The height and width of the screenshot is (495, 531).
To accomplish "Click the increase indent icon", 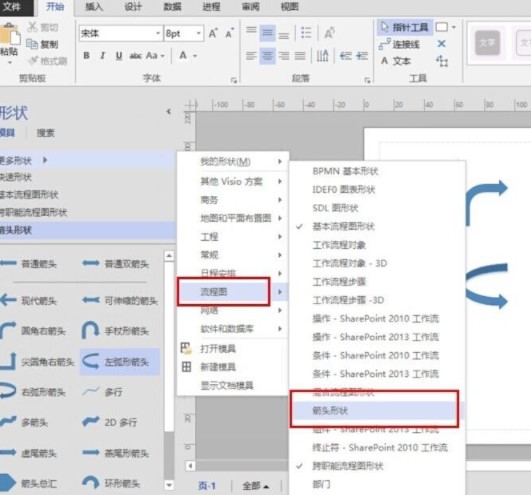I will 362,56.
